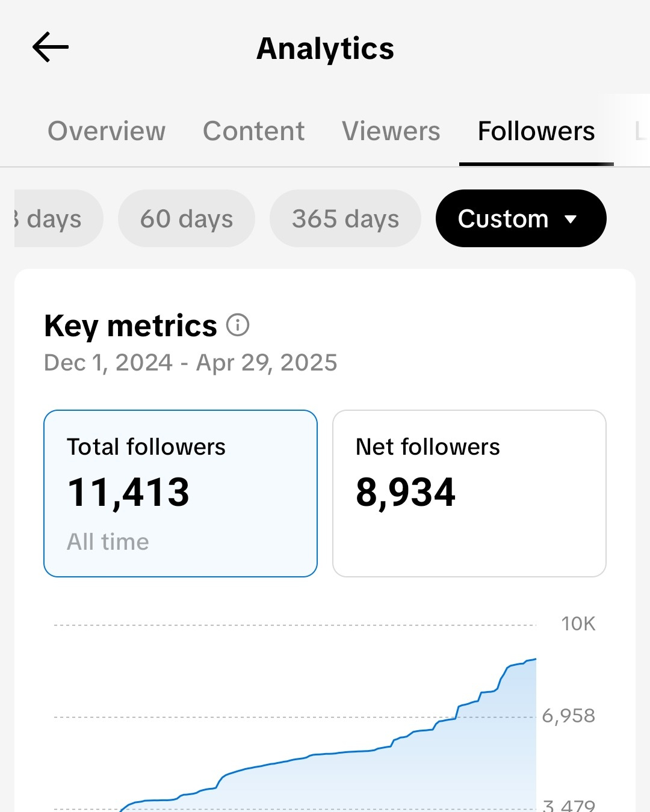The width and height of the screenshot is (650, 812).
Task: Click the 6,958 chart axis label
Action: point(569,716)
